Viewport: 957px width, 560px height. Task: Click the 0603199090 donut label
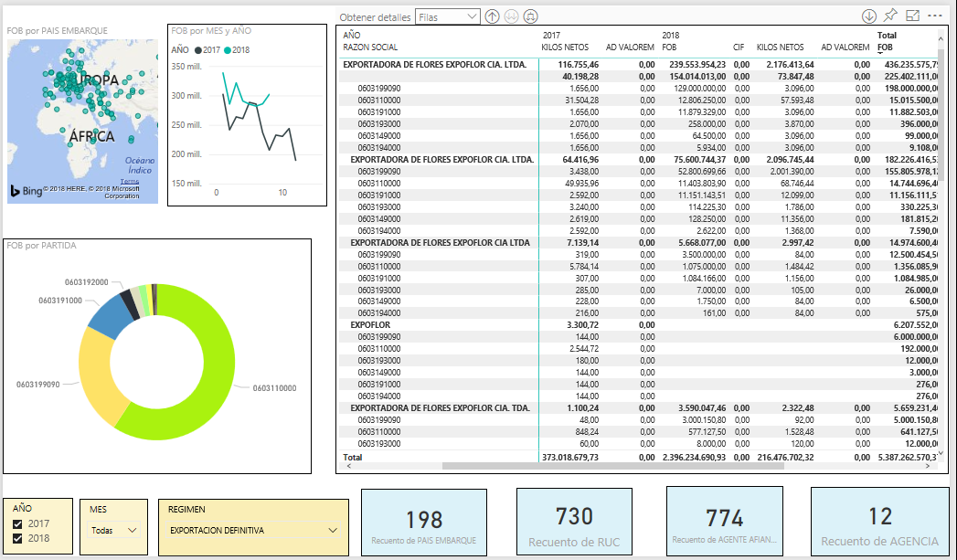(x=37, y=385)
